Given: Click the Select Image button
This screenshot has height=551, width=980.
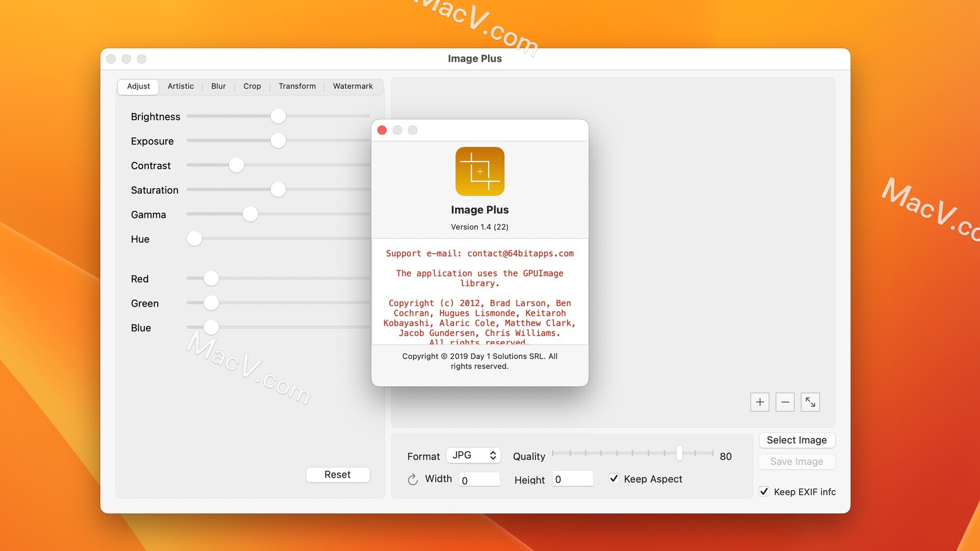Looking at the screenshot, I should click(x=797, y=440).
